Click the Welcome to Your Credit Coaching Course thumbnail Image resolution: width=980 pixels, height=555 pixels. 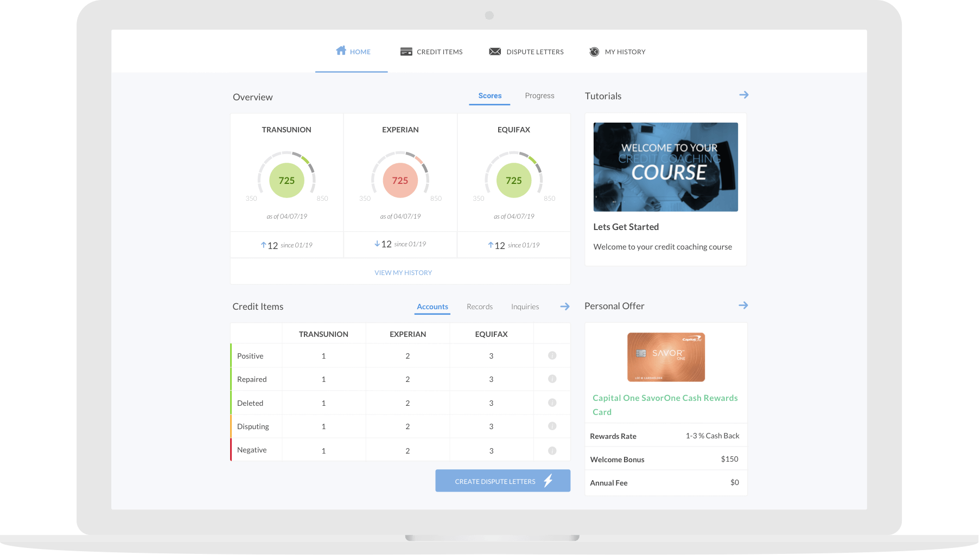pyautogui.click(x=665, y=167)
